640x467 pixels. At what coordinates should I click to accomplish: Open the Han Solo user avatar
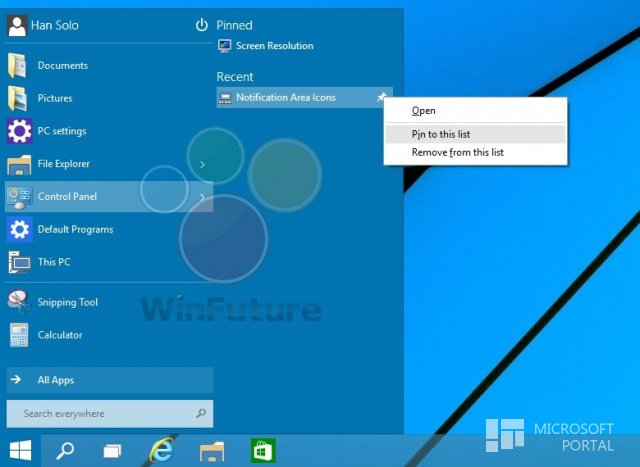[x=17, y=25]
